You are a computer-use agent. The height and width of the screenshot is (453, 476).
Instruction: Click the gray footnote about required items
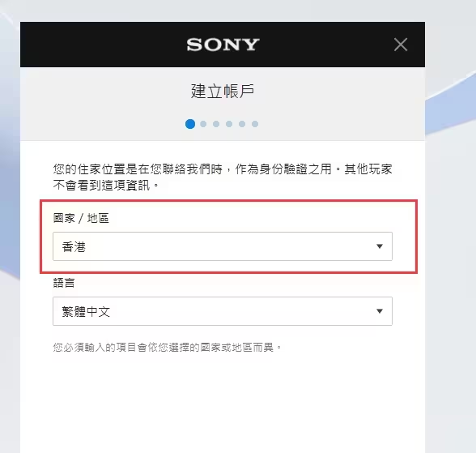[168, 348]
